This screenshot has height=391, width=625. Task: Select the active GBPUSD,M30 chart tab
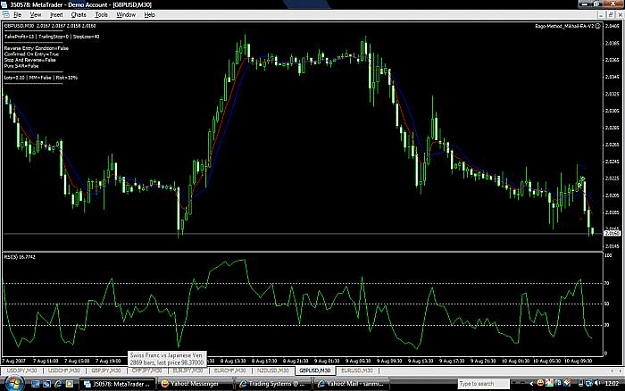(x=315, y=371)
